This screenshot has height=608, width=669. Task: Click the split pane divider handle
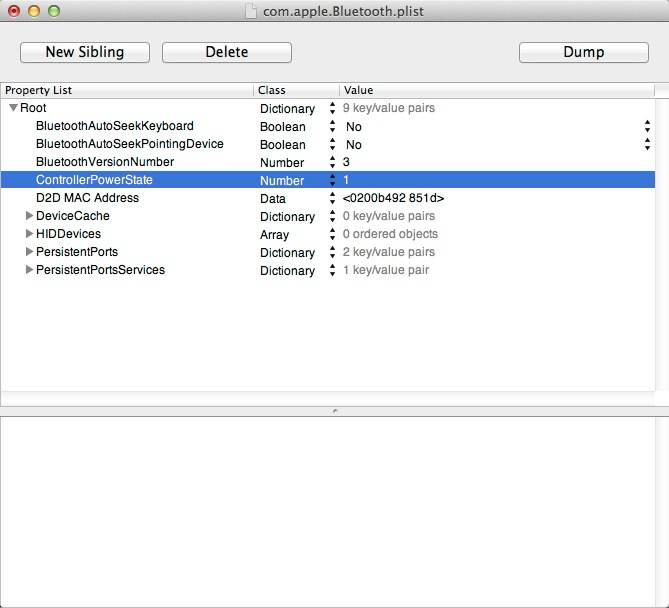pos(334,411)
